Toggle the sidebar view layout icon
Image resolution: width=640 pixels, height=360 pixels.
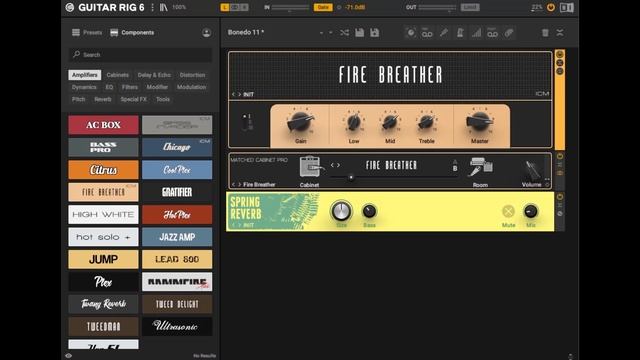[567, 7]
